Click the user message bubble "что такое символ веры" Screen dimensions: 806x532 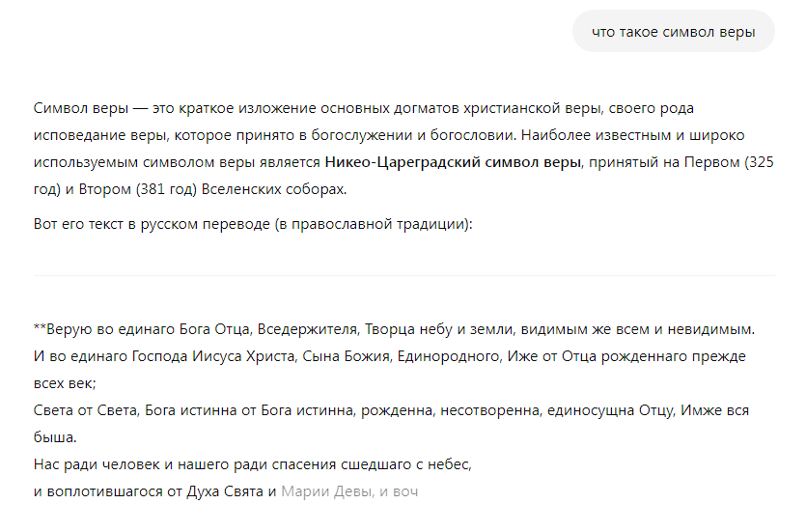point(674,31)
